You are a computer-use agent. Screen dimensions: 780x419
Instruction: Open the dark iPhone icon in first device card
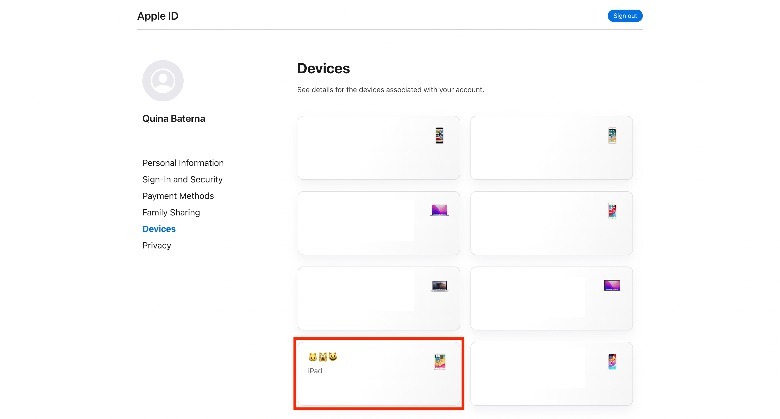[x=439, y=135]
